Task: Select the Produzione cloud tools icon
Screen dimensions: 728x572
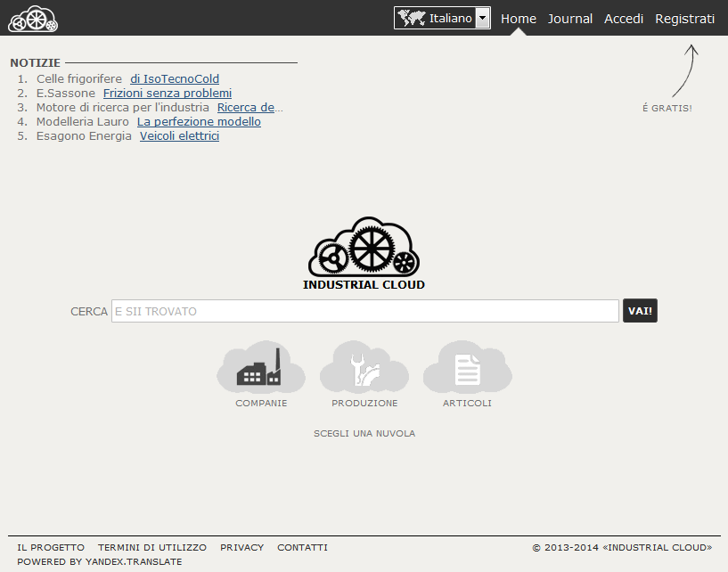Action: click(364, 367)
